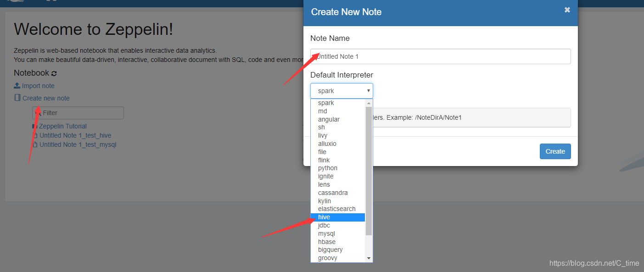The width and height of the screenshot is (644, 272).
Task: Select kylin interpreter option
Action: [x=338, y=201]
